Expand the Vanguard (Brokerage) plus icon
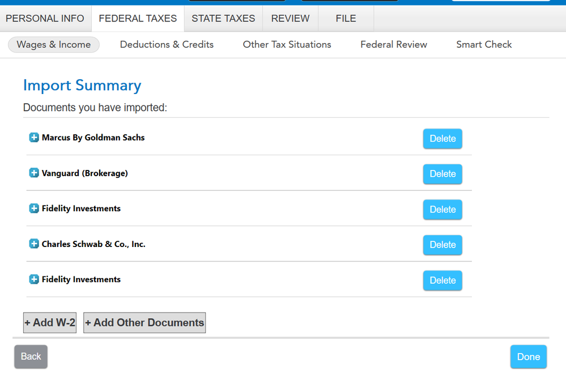Viewport: 566px width, 392px height. coord(34,173)
